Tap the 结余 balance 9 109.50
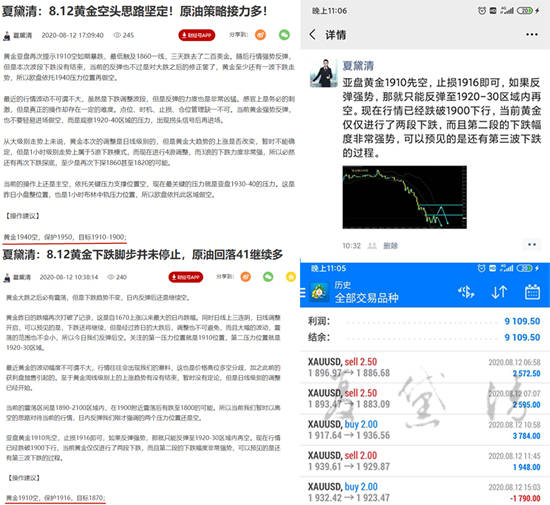The width and height of the screenshot is (550, 505). (x=522, y=337)
